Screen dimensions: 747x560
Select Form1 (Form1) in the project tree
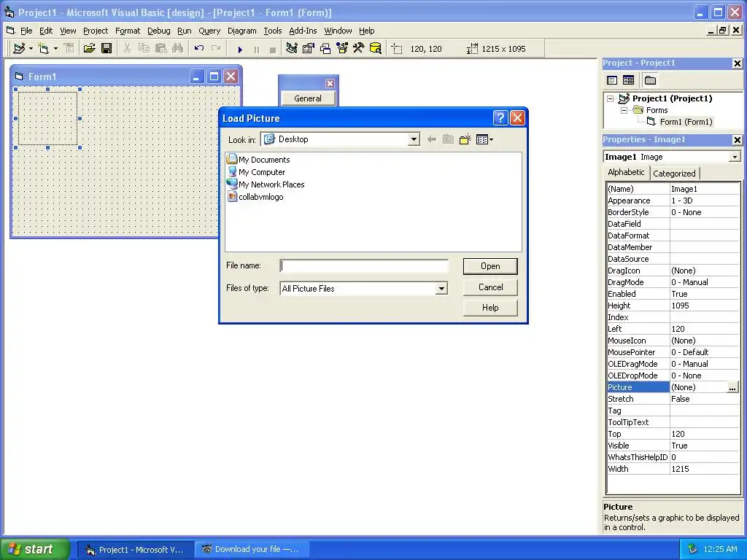tap(686, 122)
